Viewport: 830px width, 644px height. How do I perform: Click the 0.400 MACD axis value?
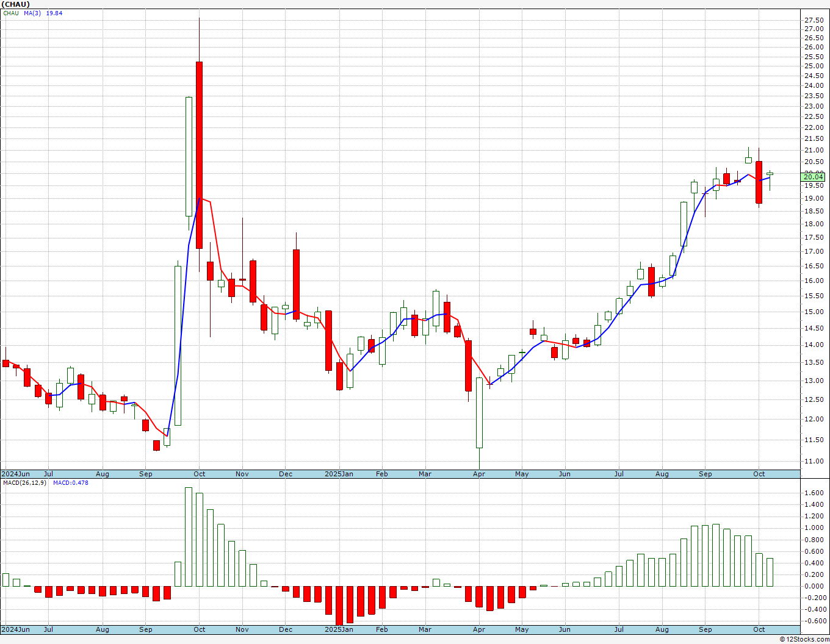tap(814, 563)
